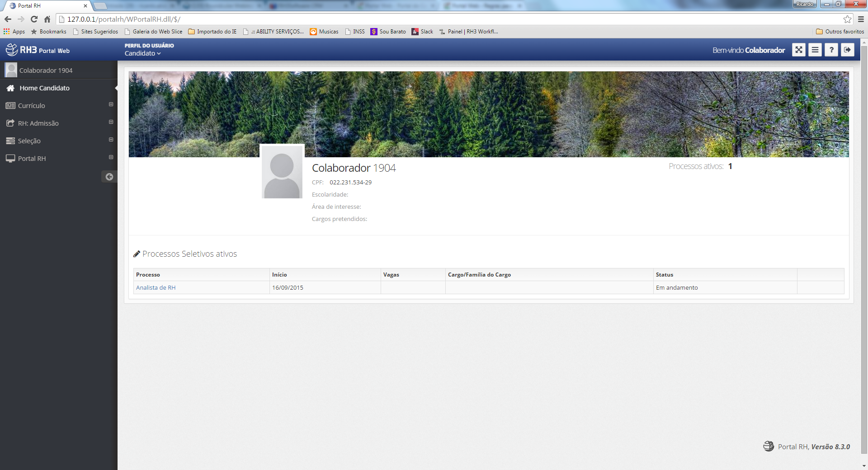Open the hamburger menu icon in header

click(x=815, y=50)
